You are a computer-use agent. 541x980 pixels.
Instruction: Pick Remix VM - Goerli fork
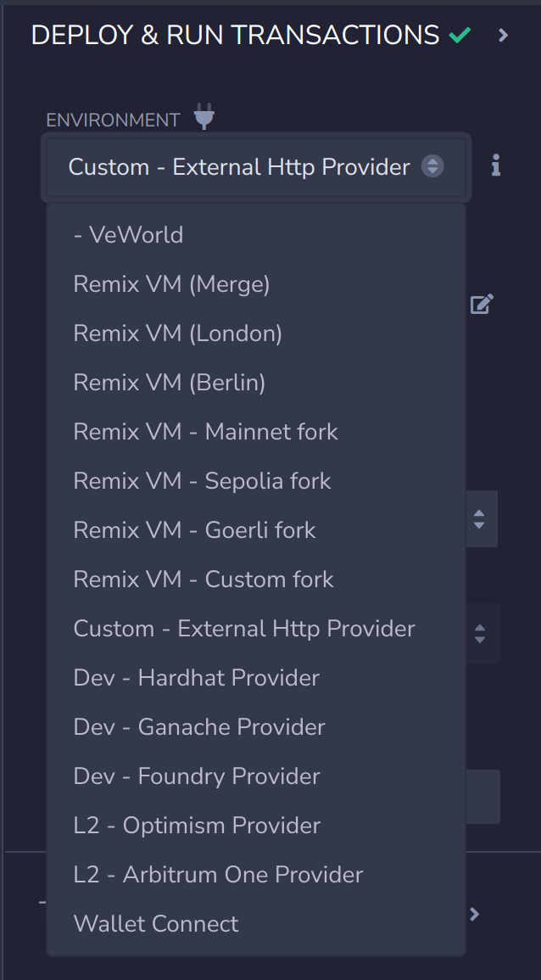[194, 530]
